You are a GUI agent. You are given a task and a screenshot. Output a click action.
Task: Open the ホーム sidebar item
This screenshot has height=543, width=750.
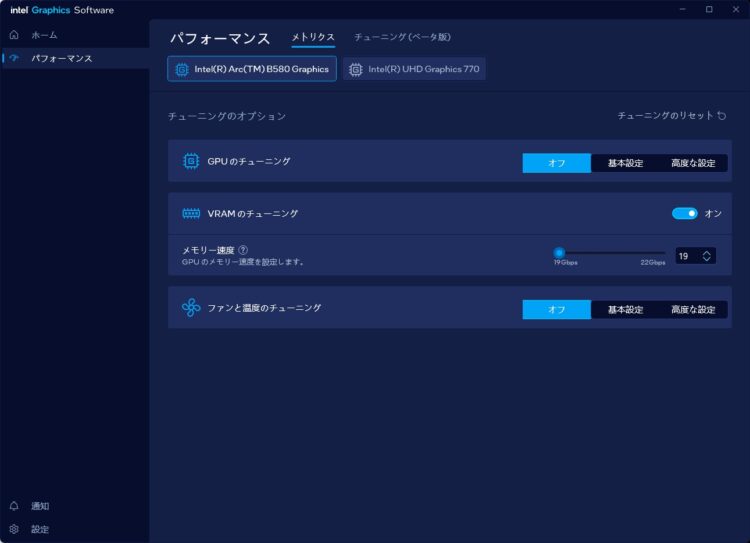[x=75, y=35]
